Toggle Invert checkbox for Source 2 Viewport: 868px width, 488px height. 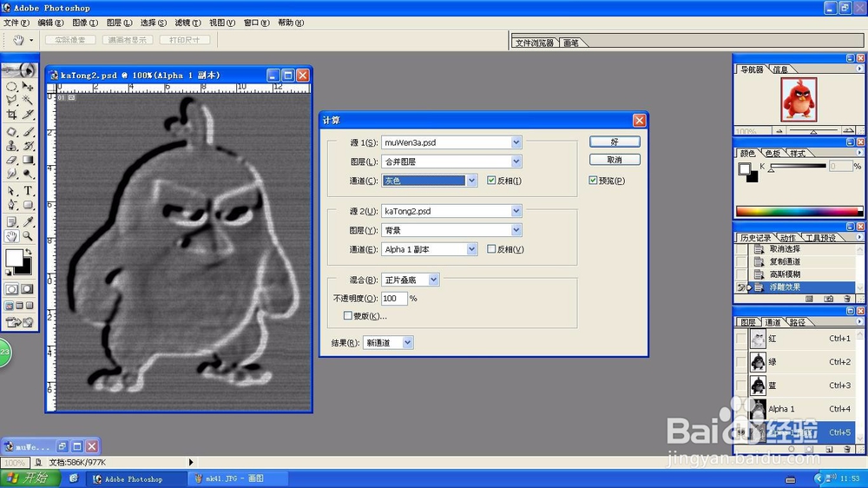[491, 248]
